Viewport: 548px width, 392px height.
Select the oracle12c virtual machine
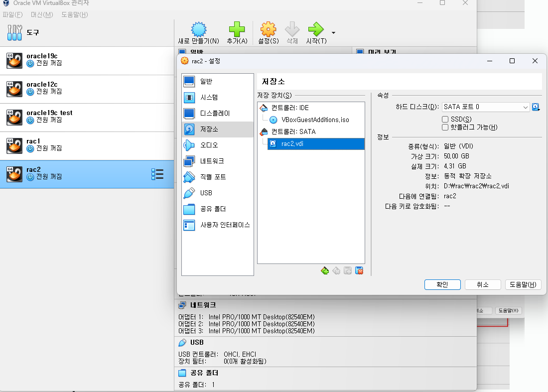pyautogui.click(x=87, y=89)
